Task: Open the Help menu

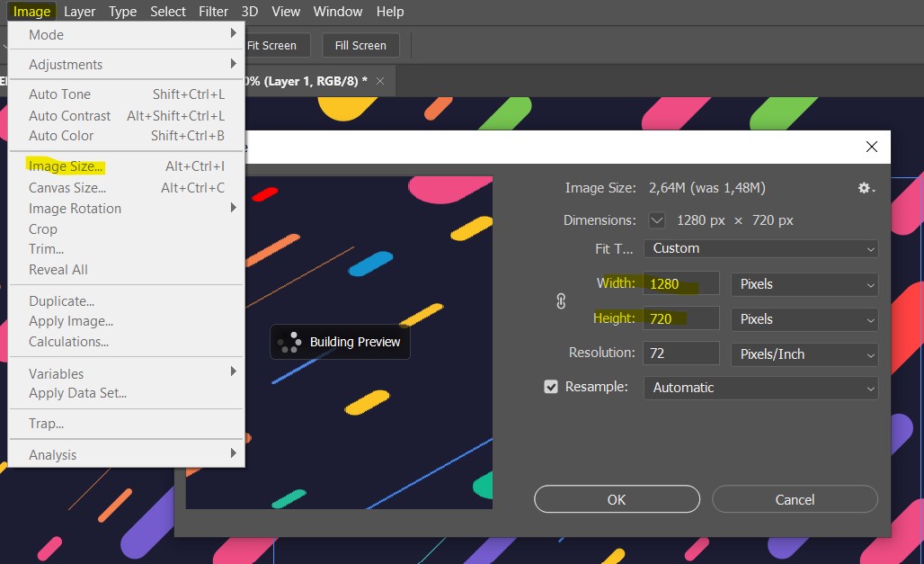Action: [x=390, y=11]
